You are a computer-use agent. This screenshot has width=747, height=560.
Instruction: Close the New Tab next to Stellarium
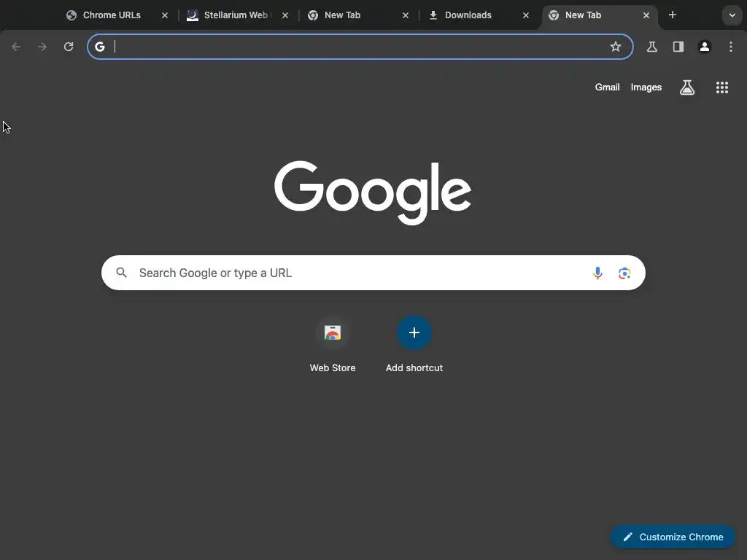coord(406,15)
